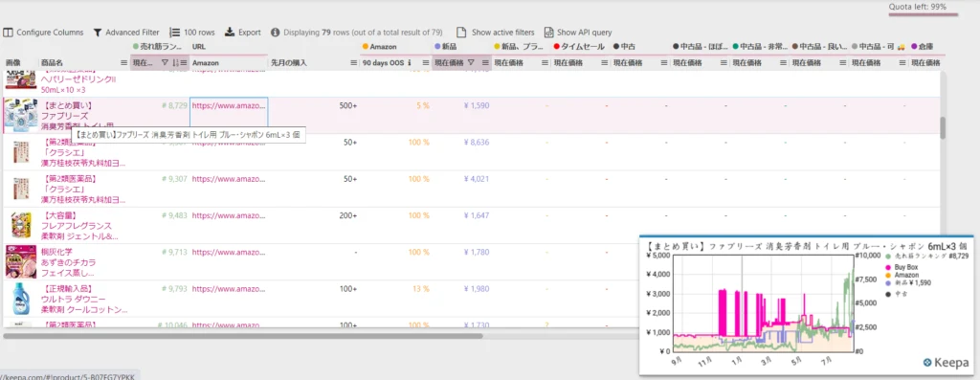980x380 pixels.
Task: Open Amazon URL for フレアフレグランス row
Action: point(229,215)
